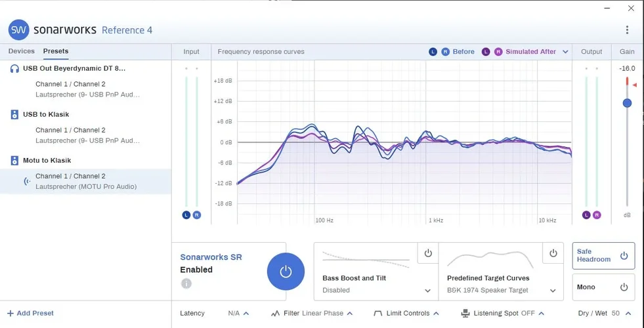Toggle the Sonarworks SR main power button
This screenshot has width=644, height=328.
(x=286, y=272)
